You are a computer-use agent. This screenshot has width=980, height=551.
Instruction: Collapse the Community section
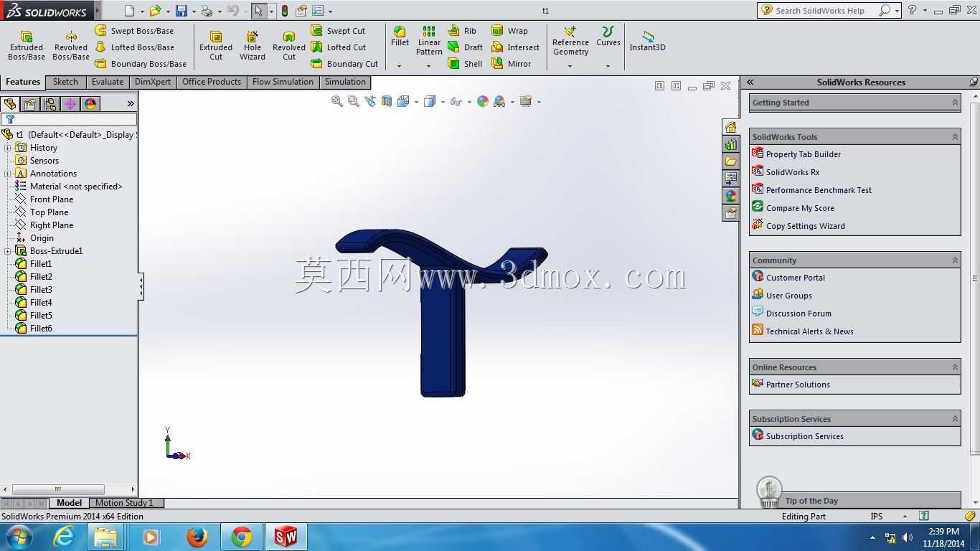point(955,260)
